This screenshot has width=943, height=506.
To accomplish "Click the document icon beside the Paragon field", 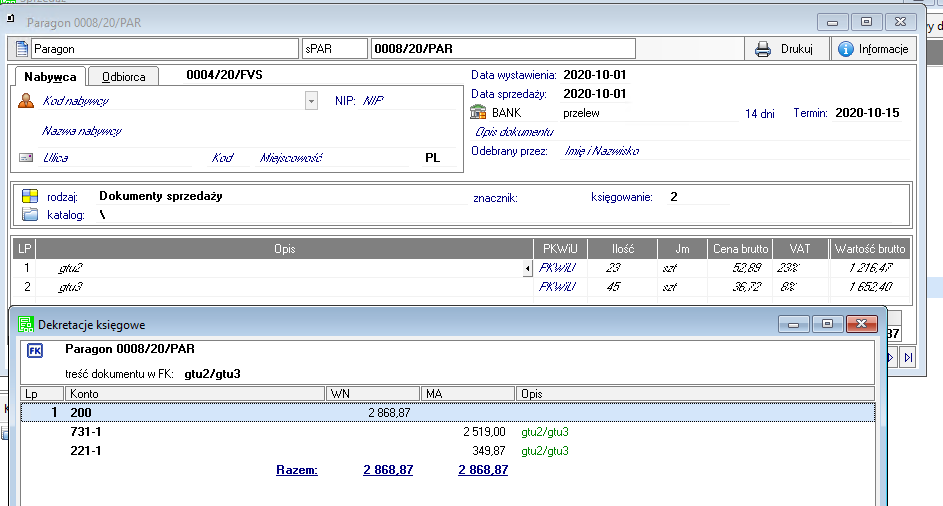I will [x=22, y=48].
